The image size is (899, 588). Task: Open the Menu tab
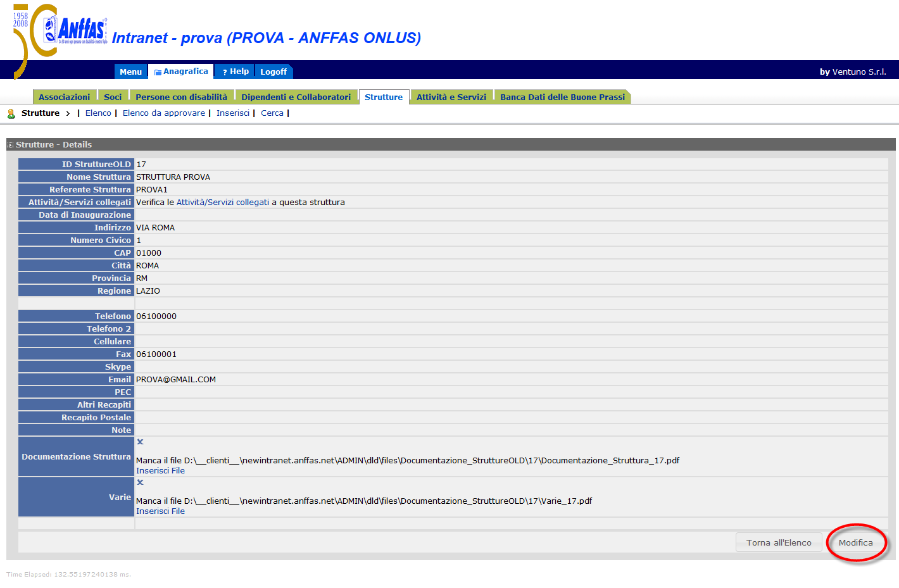pyautogui.click(x=131, y=72)
